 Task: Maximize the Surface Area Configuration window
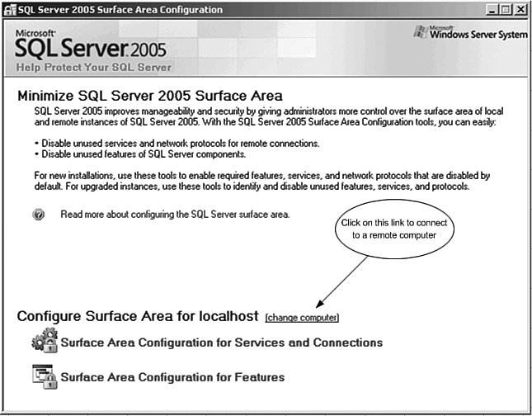click(x=506, y=10)
